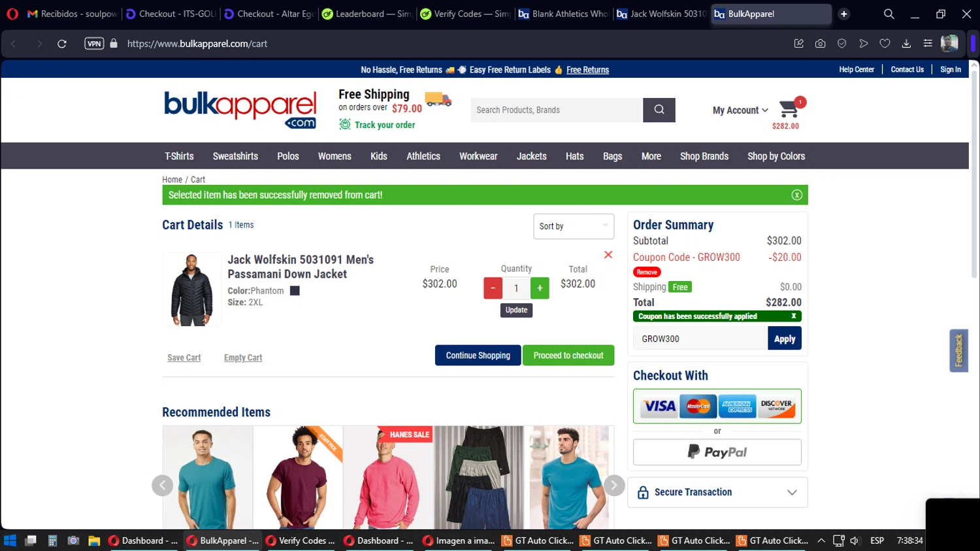Open the Windows Start menu

[10, 541]
